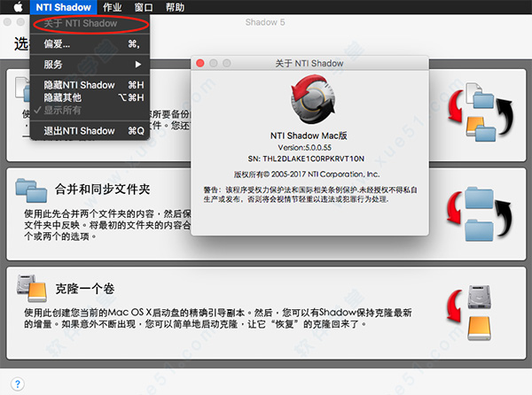
Task: Open the 帮助 menu
Action: 175,7
